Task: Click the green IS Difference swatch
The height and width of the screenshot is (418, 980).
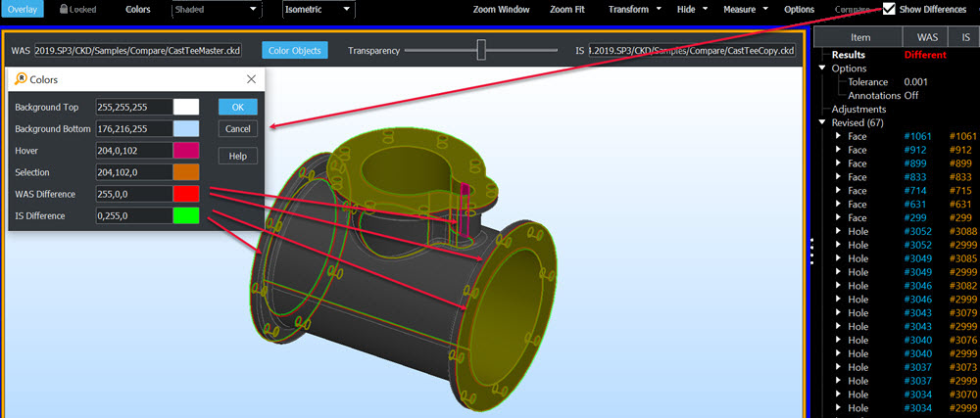Action: click(186, 216)
